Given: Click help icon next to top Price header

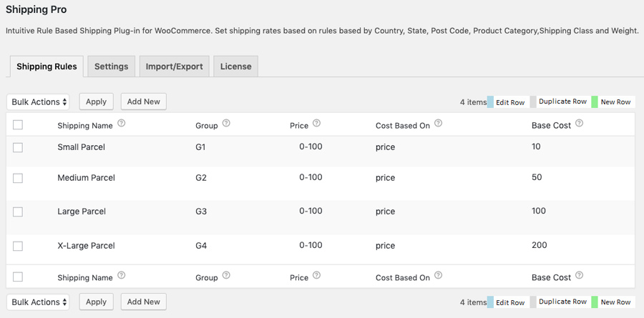Looking at the screenshot, I should click(x=316, y=123).
